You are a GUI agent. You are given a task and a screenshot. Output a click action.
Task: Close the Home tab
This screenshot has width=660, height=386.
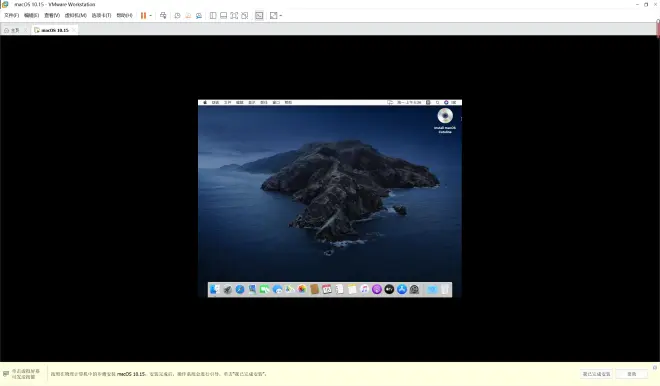[25, 30]
